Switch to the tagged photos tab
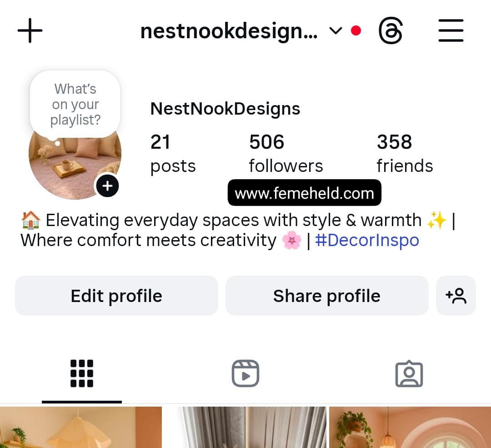The width and height of the screenshot is (491, 448). coord(409,373)
